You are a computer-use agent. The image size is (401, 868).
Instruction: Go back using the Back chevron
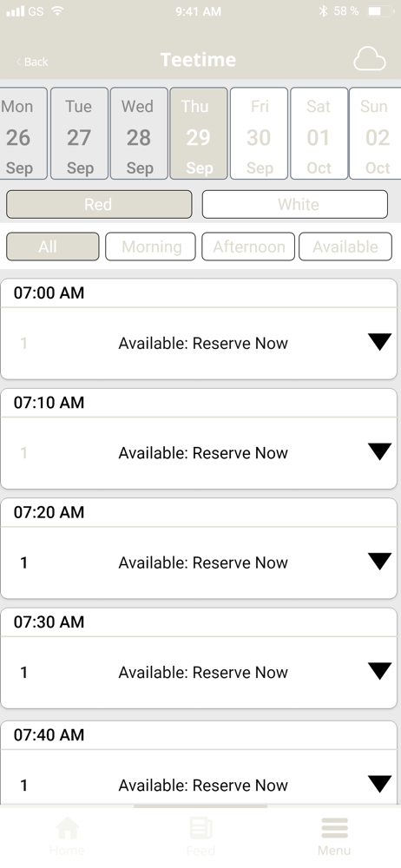click(17, 62)
